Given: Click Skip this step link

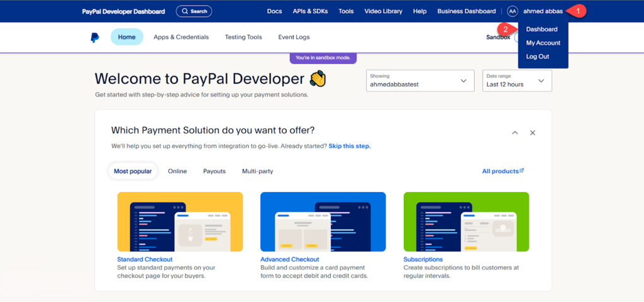Looking at the screenshot, I should pyautogui.click(x=350, y=146).
